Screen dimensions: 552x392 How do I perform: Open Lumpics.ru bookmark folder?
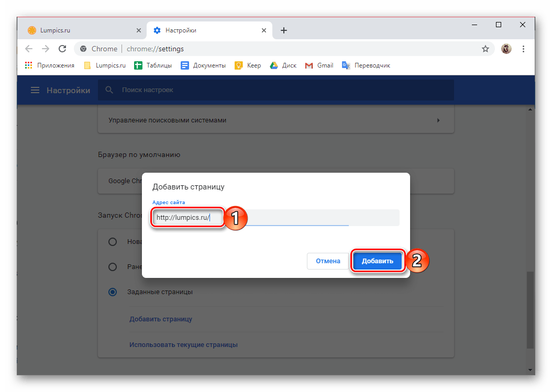click(x=105, y=65)
